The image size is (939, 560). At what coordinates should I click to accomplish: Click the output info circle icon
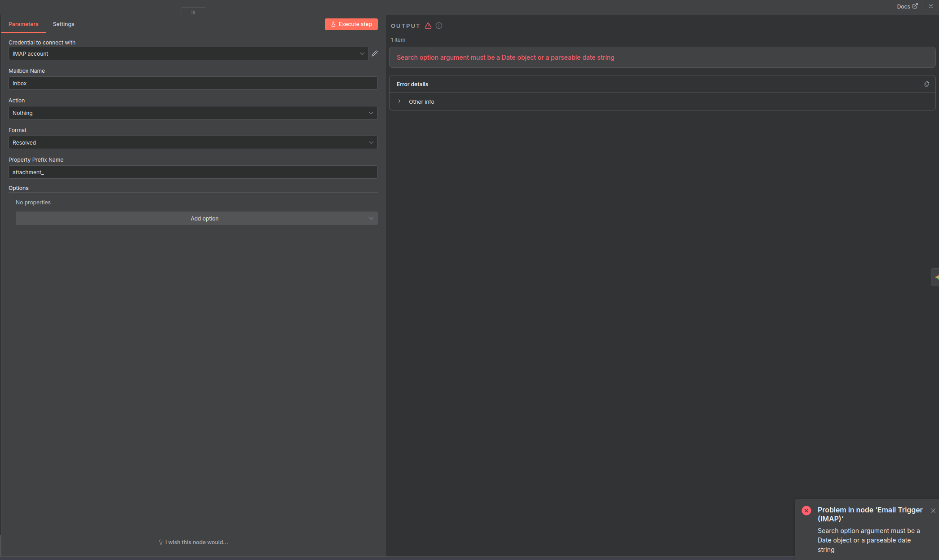tap(439, 26)
